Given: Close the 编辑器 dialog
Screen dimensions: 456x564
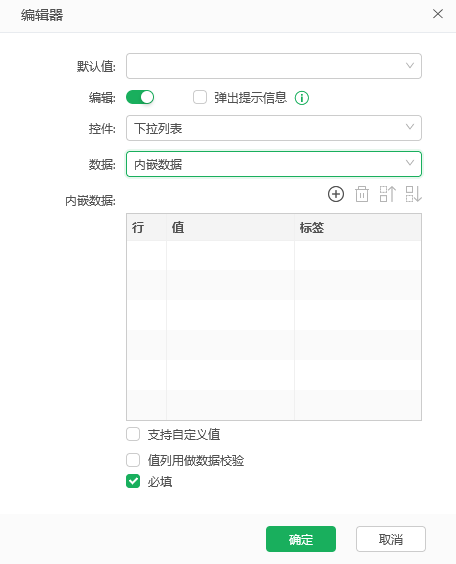Looking at the screenshot, I should (x=438, y=14).
